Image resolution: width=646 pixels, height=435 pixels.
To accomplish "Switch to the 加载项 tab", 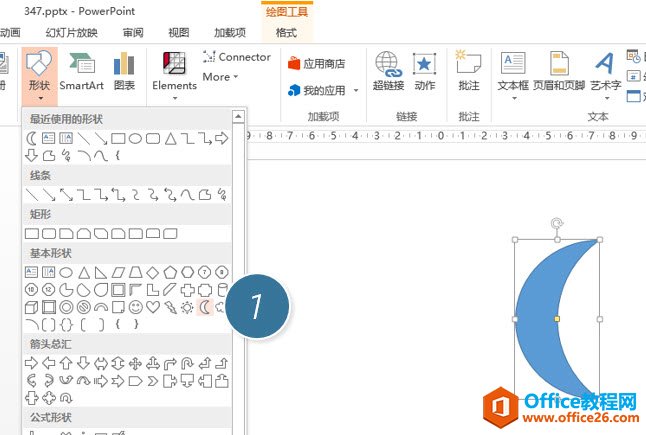I will click(x=230, y=33).
